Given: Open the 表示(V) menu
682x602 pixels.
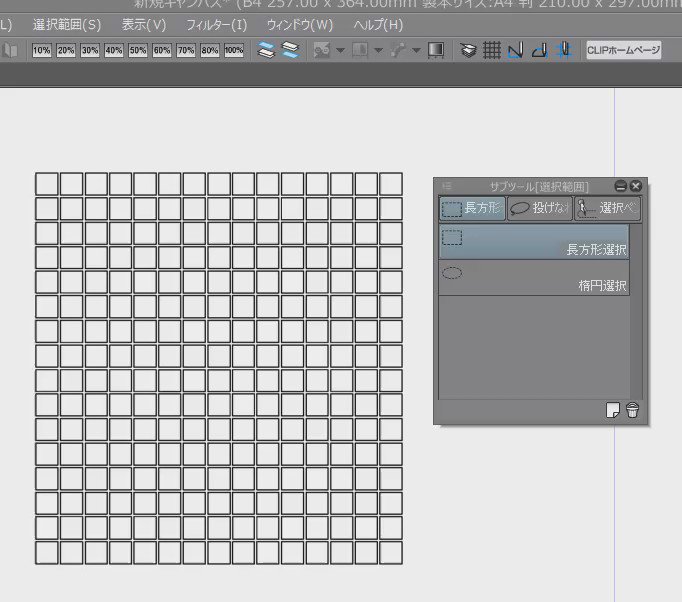Looking at the screenshot, I should tap(144, 25).
